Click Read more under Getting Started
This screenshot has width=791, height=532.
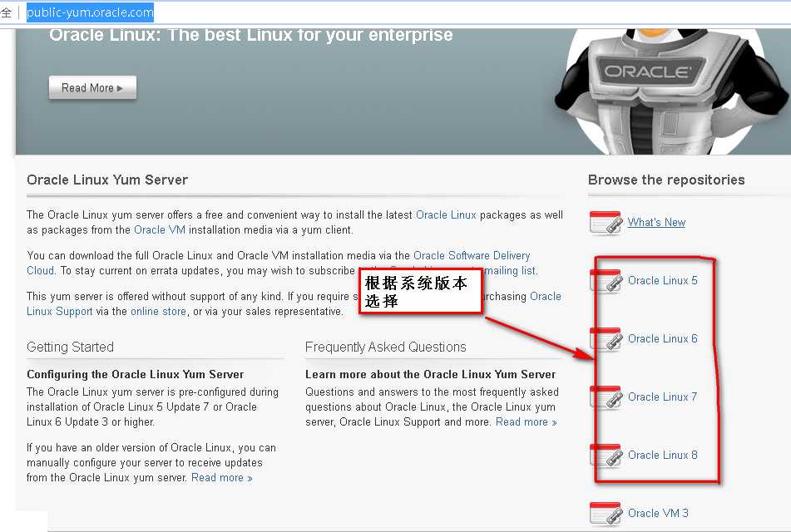click(222, 477)
